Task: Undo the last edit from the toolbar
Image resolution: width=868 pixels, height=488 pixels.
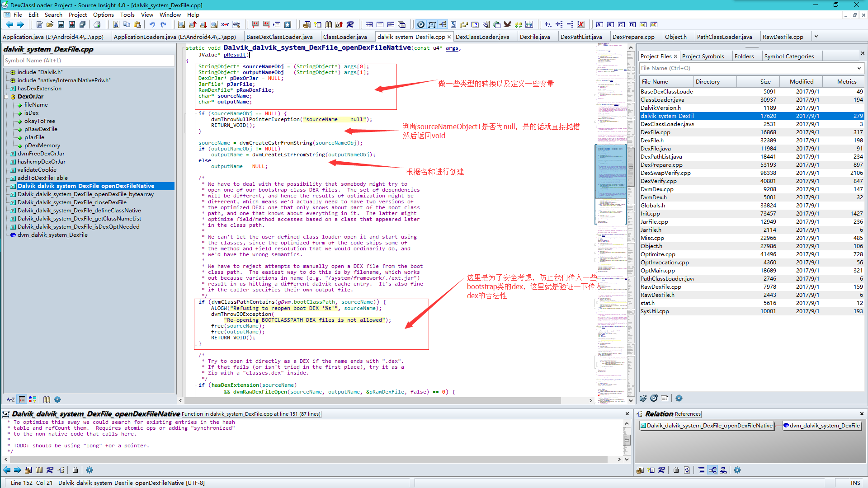Action: tap(152, 25)
